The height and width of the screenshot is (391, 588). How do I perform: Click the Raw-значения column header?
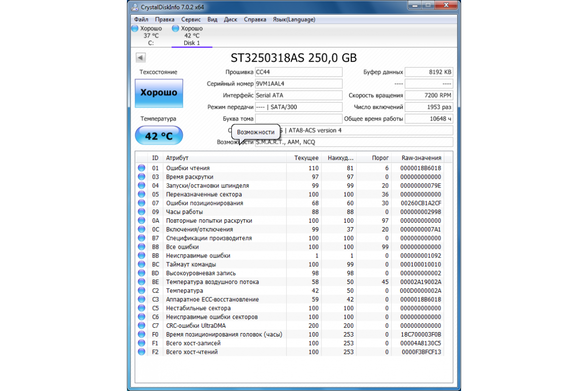pos(421,158)
